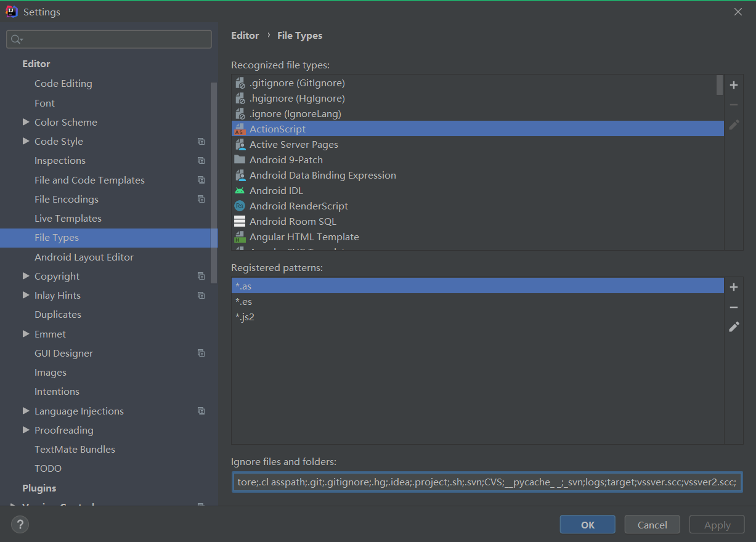This screenshot has width=756, height=542.
Task: Click the Ignore files and folders field
Action: coord(487,482)
